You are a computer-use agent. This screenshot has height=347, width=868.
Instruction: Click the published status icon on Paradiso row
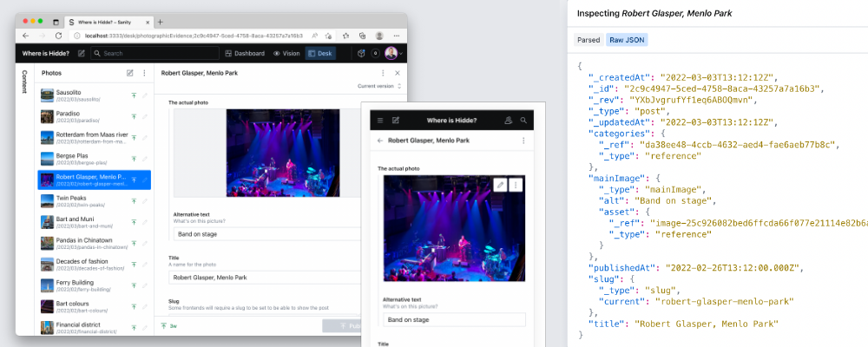pos(134,116)
